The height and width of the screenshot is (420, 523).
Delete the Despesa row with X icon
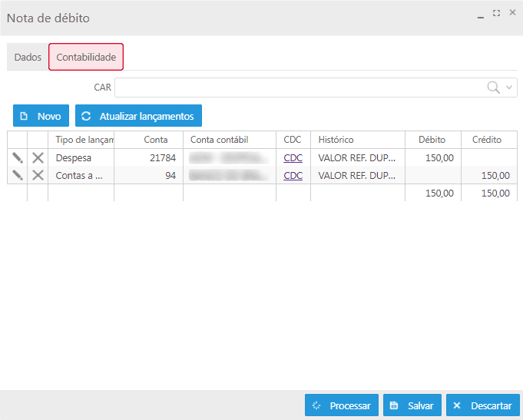[x=38, y=157]
